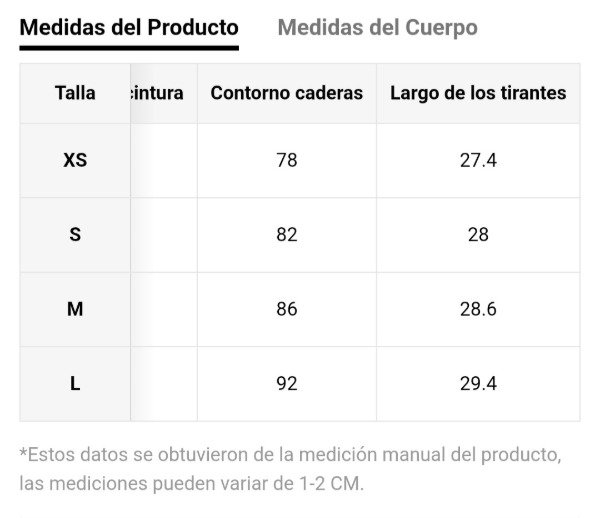Select hip measurement value 82

(x=286, y=234)
